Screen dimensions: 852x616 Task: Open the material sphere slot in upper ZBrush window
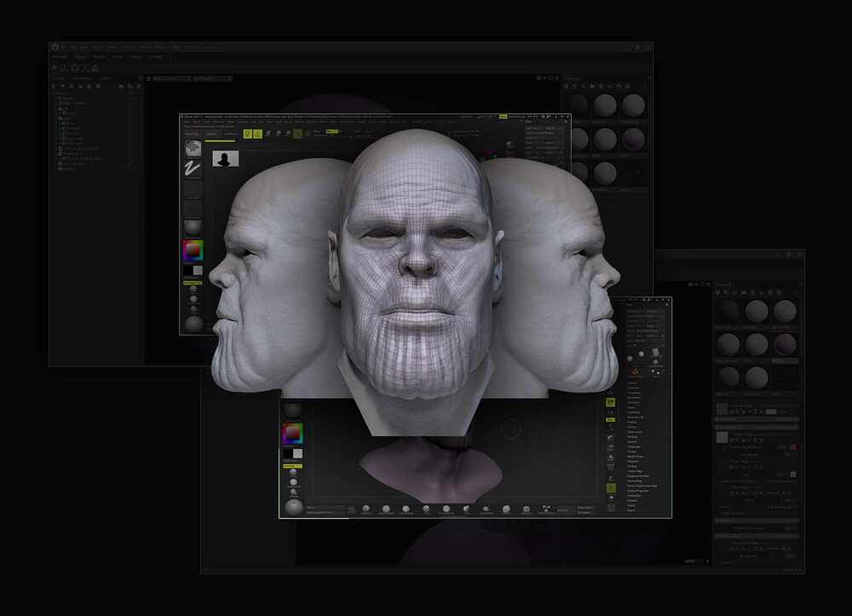click(193, 227)
